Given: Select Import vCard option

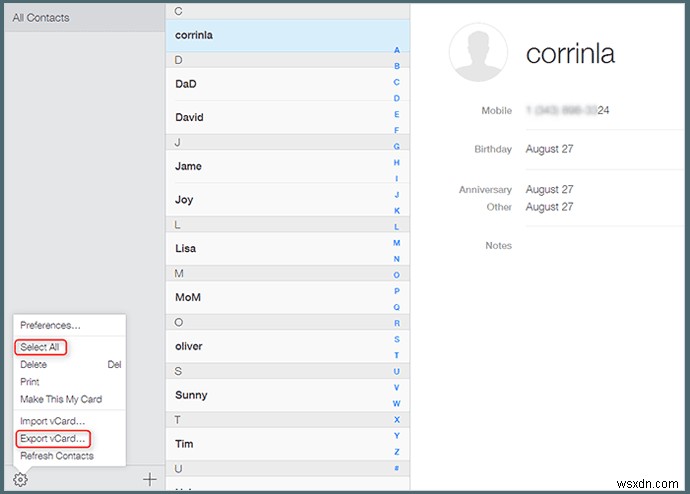Looking at the screenshot, I should point(53,421).
